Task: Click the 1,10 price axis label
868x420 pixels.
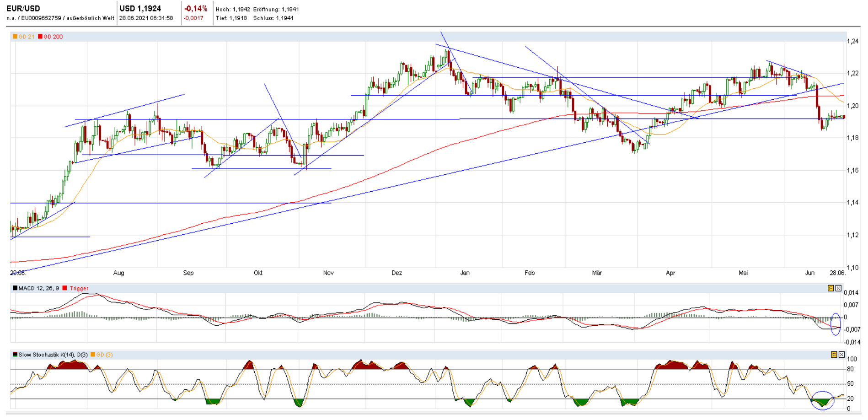Action: click(852, 268)
